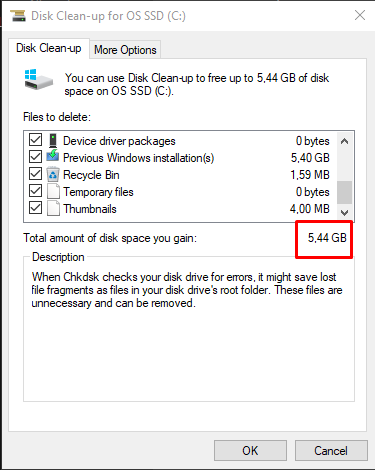Screen dimensions: 375x470
Task: Click the Recycle Bin icon
Action: (x=53, y=175)
